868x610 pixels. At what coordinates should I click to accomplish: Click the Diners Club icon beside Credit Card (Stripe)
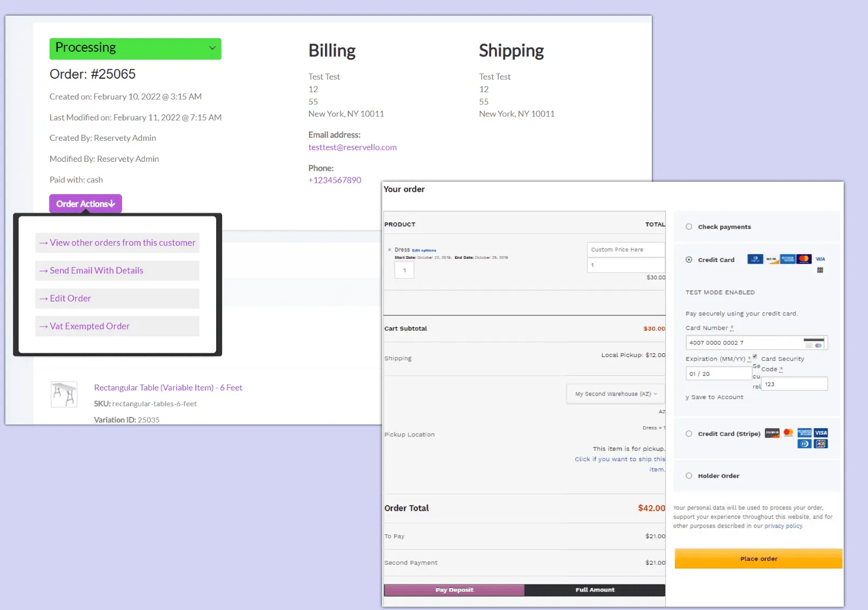[x=804, y=443]
